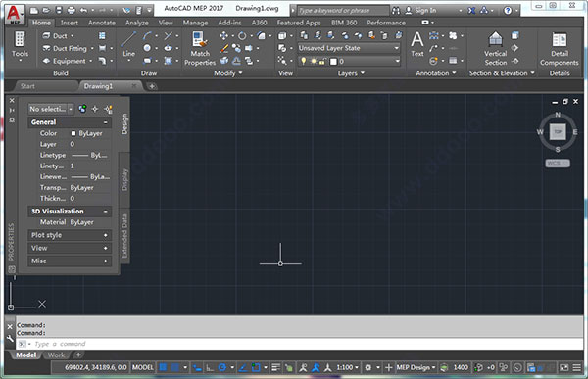Click the Match Properties tool
588x379 pixels.
[200, 49]
